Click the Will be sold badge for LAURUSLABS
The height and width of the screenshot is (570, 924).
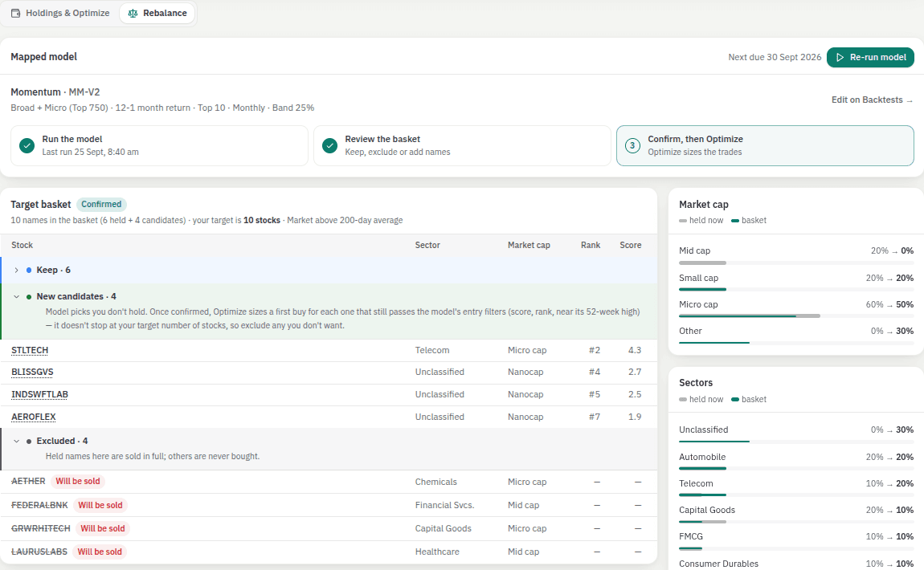[x=100, y=552]
